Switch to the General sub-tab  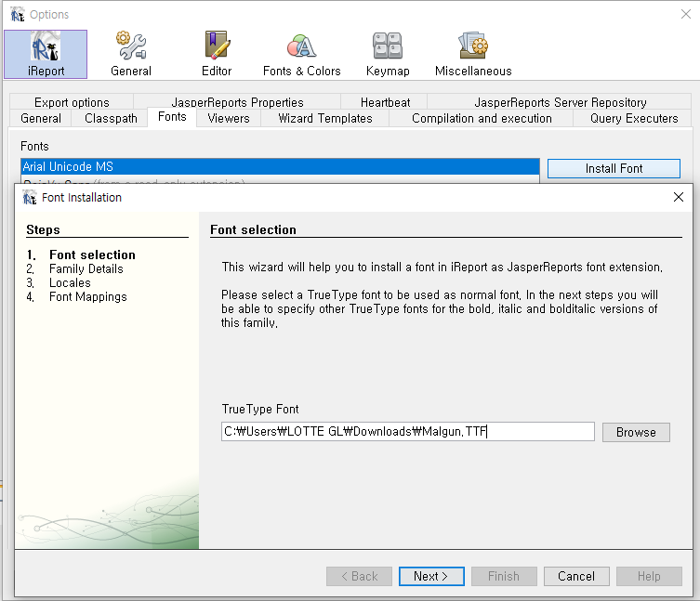pos(41,118)
